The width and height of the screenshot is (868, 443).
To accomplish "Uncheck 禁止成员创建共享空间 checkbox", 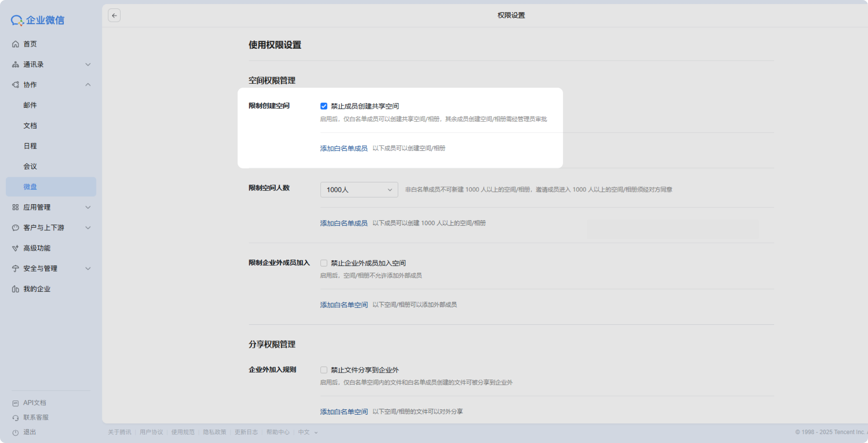I will click(324, 106).
